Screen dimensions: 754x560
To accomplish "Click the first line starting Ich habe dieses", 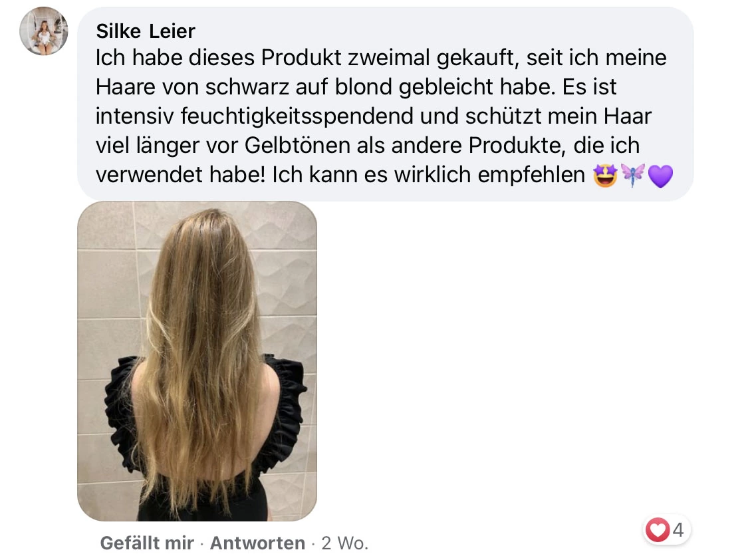I will click(x=381, y=59).
